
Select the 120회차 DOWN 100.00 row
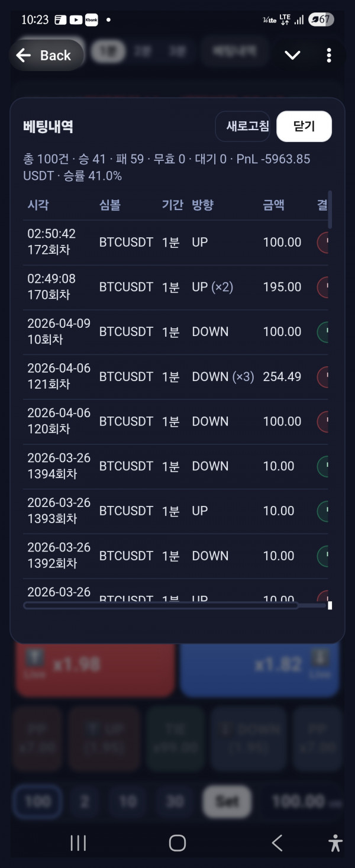pos(172,422)
